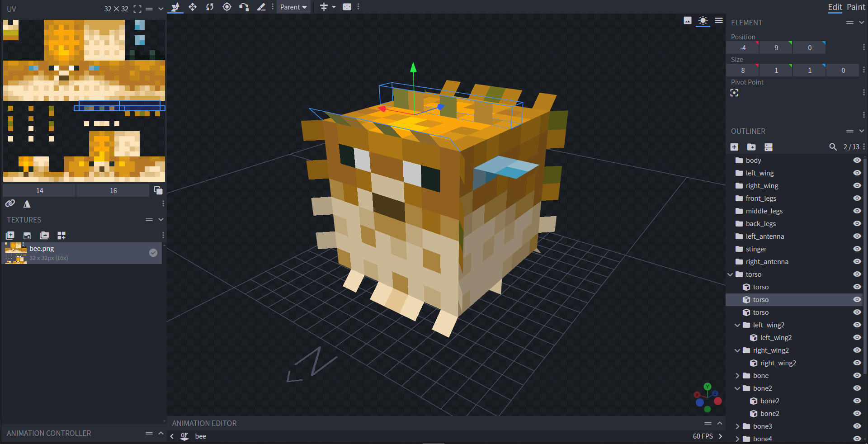The width and height of the screenshot is (868, 444).
Task: Click the Add Group folder icon in outliner
Action: 751,147
